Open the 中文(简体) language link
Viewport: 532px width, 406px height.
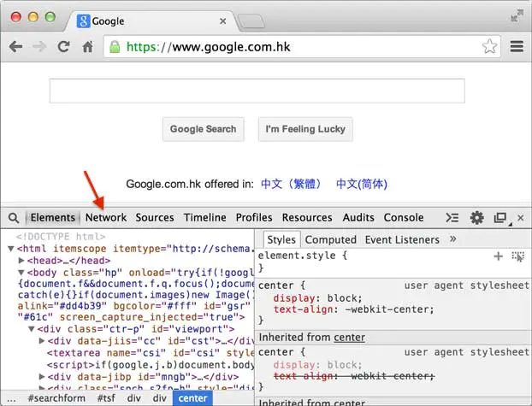[362, 184]
